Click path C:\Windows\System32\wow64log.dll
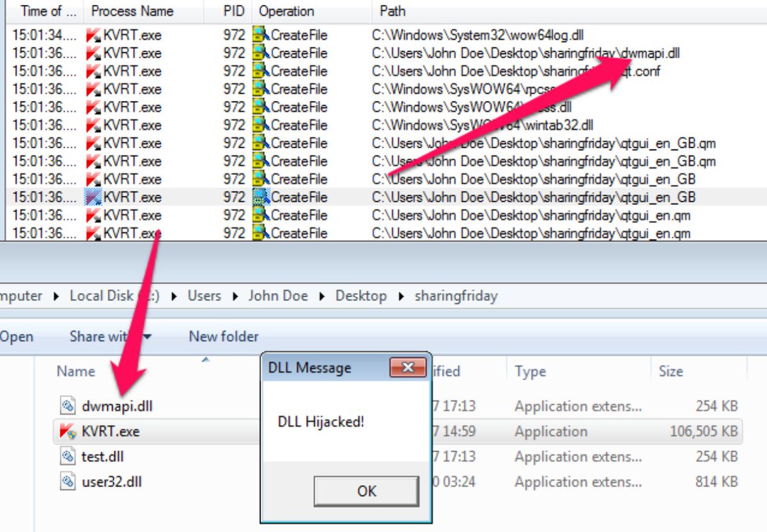767x532 pixels. click(x=478, y=34)
